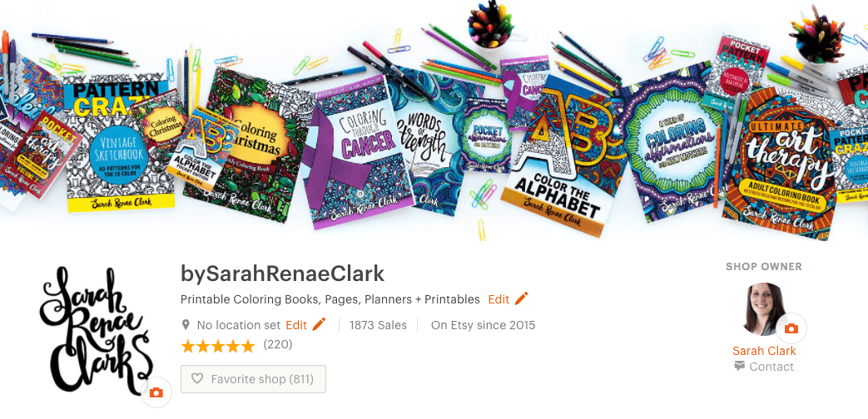Click Edit link next to No location set
This screenshot has width=868, height=419.
pyautogui.click(x=296, y=325)
